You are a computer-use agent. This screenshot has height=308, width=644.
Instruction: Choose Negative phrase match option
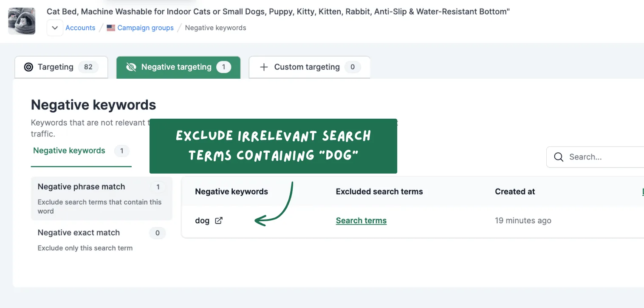[x=102, y=198]
